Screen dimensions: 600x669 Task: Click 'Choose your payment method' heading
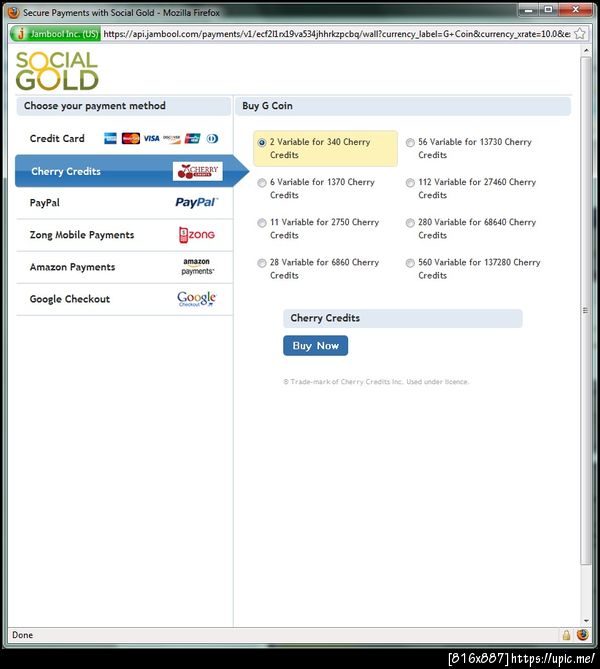pos(95,106)
